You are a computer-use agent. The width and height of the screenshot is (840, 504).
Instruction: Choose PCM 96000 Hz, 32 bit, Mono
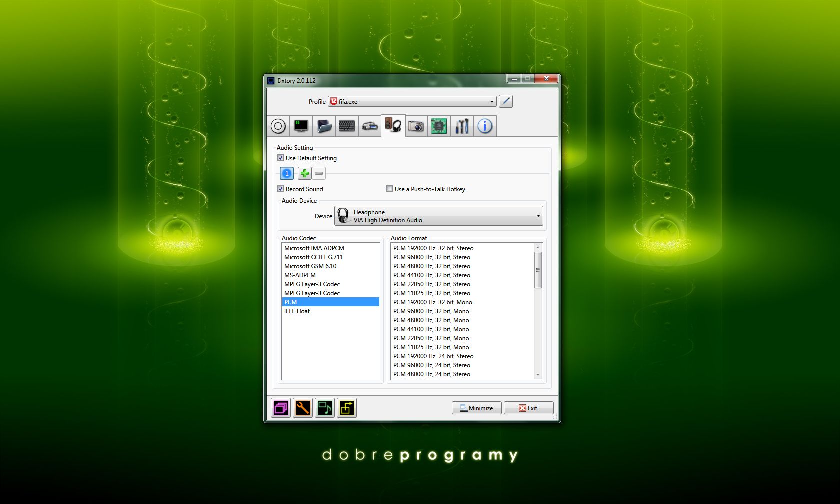point(463,311)
